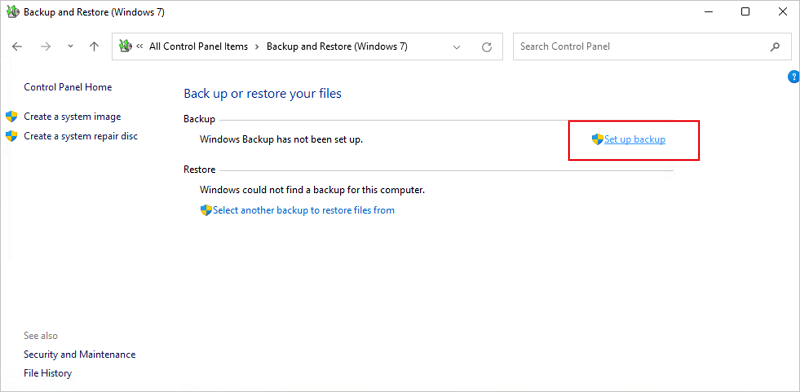
Task: Minimize the Backup and Restore window
Action: (x=708, y=12)
